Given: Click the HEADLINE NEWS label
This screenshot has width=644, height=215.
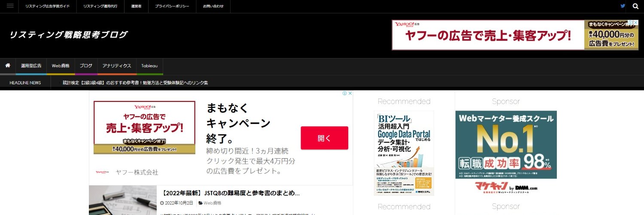Looking at the screenshot, I should pos(25,83).
